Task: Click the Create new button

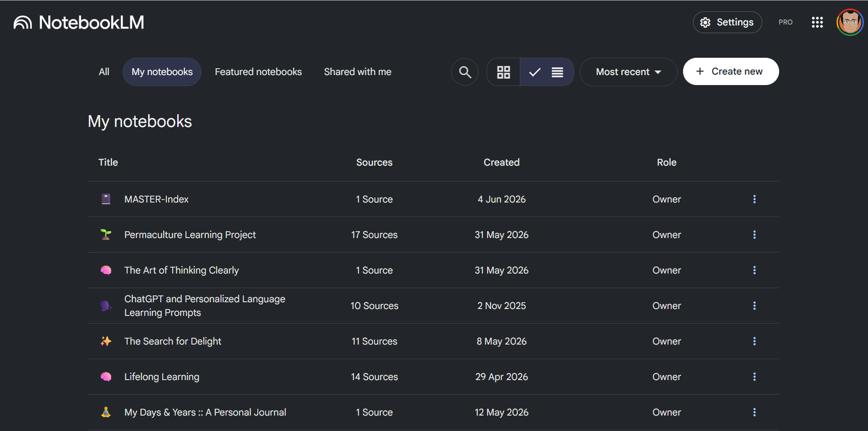Action: click(731, 71)
